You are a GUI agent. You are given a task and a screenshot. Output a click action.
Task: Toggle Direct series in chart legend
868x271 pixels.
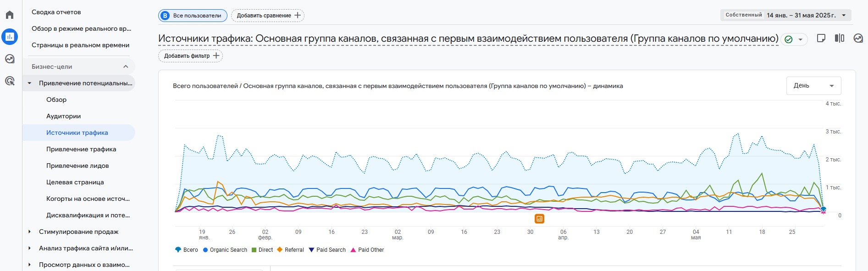click(262, 250)
